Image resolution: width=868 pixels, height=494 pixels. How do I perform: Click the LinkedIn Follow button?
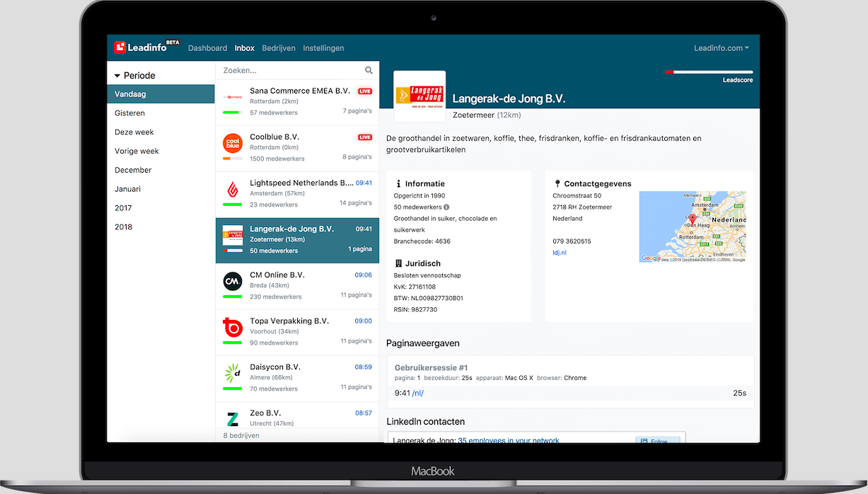tap(658, 440)
